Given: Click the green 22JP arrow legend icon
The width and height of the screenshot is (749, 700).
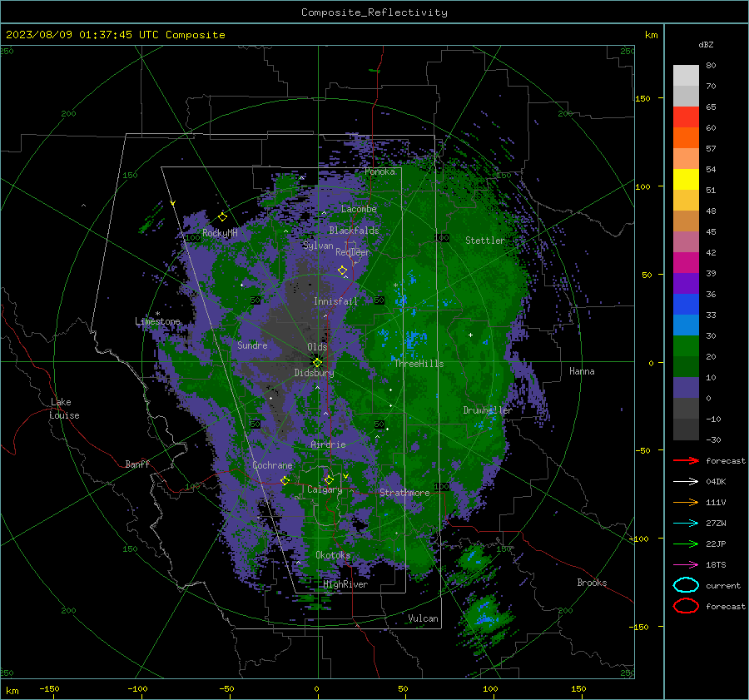Looking at the screenshot, I should [686, 544].
